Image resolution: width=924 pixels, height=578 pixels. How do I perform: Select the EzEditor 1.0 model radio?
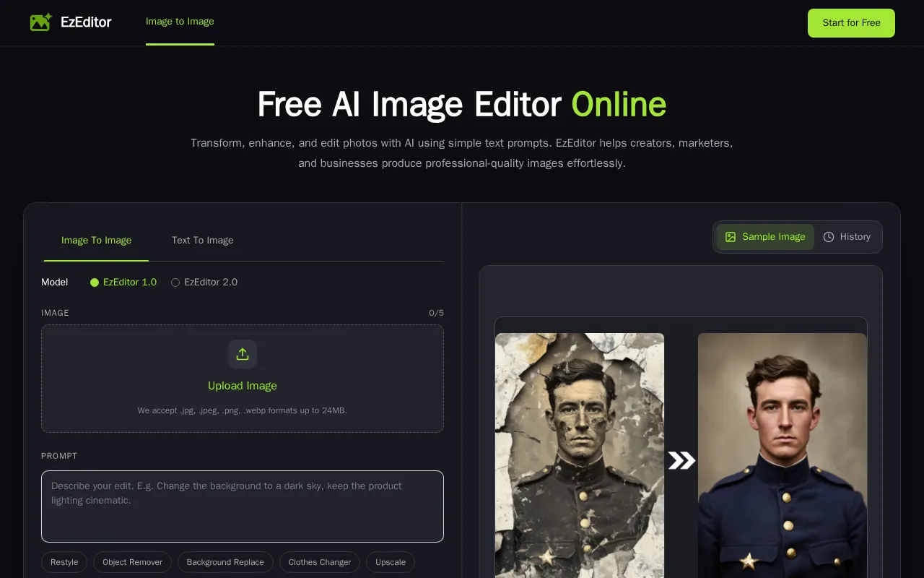95,282
